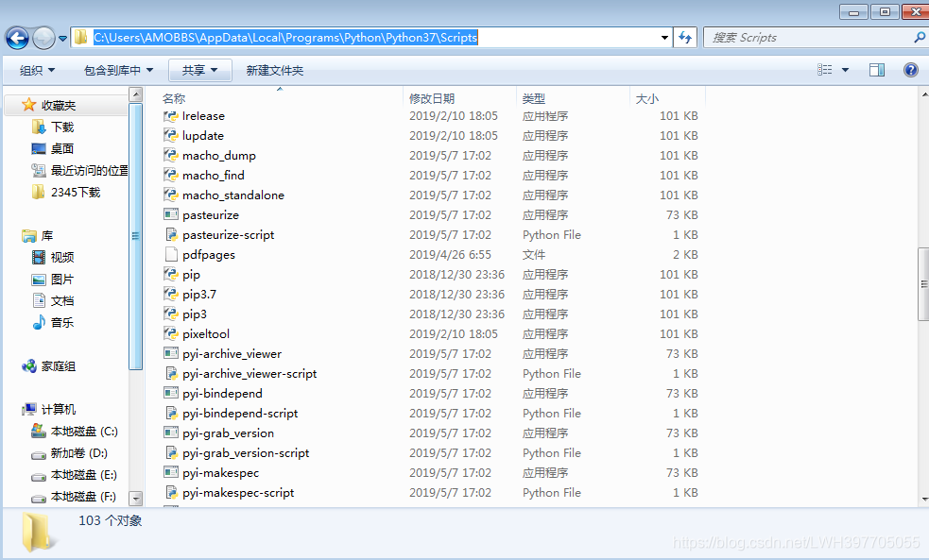Click the file list vertical scrollbar thumb
929x560 pixels.
[x=923, y=284]
